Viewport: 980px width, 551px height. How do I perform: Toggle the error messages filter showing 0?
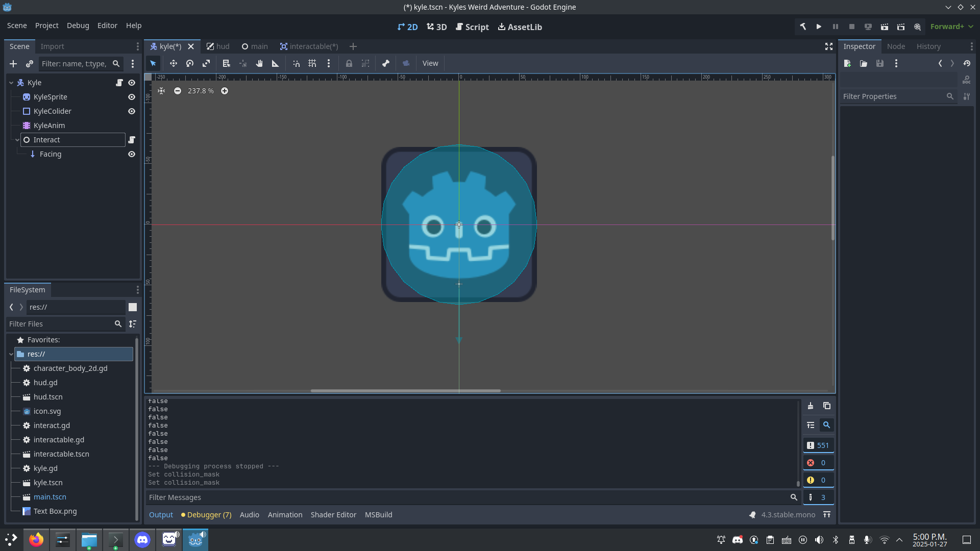click(x=818, y=463)
